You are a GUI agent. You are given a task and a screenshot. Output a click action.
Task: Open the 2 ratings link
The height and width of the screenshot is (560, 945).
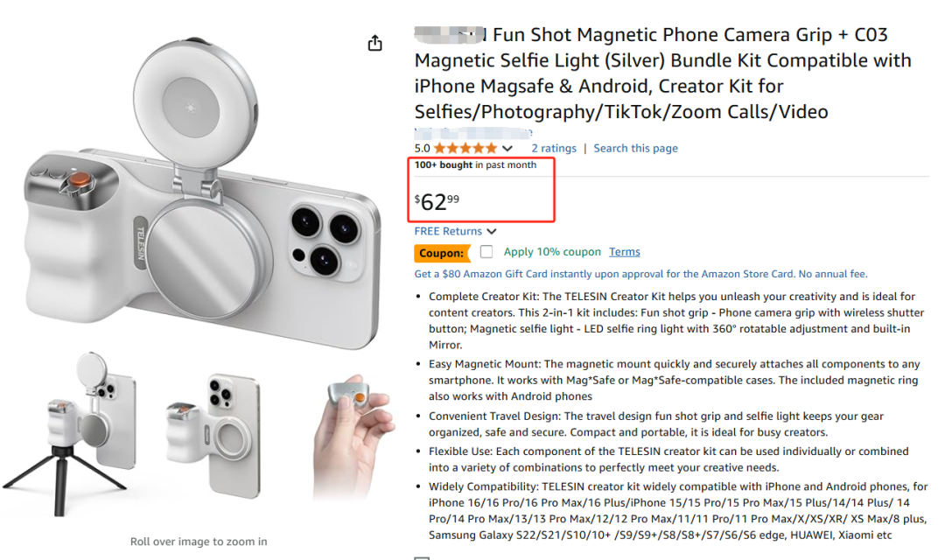click(554, 148)
